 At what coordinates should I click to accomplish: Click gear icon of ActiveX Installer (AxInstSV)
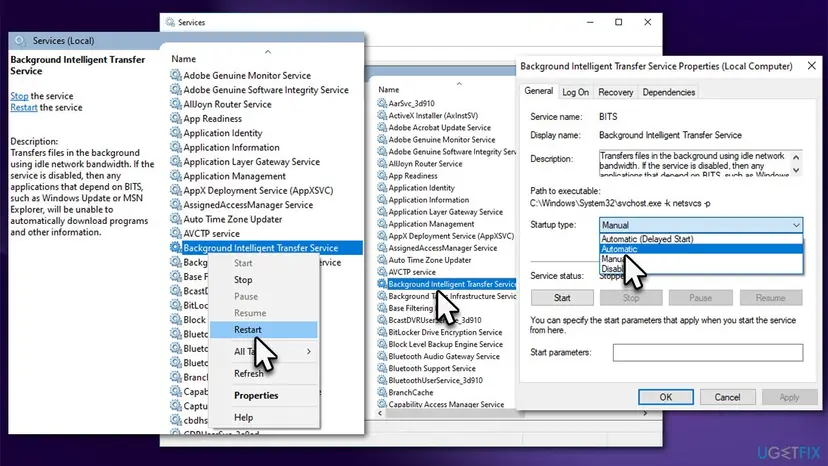[382, 115]
